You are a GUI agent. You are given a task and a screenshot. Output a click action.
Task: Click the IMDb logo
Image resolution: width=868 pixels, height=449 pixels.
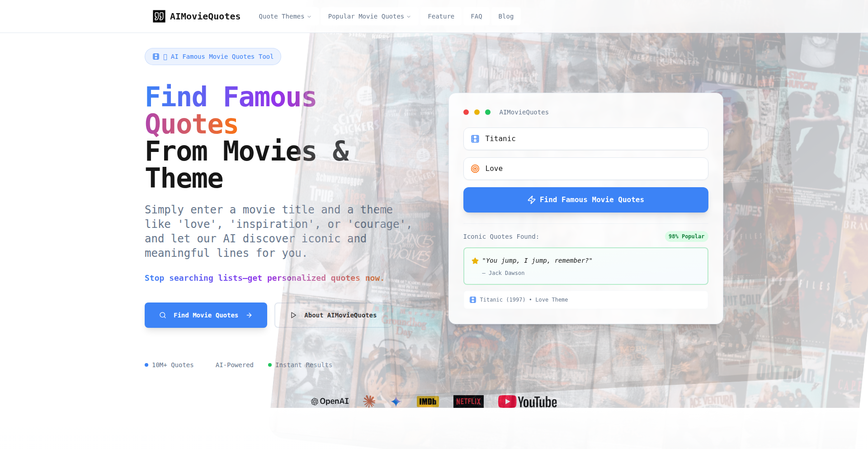coord(428,402)
